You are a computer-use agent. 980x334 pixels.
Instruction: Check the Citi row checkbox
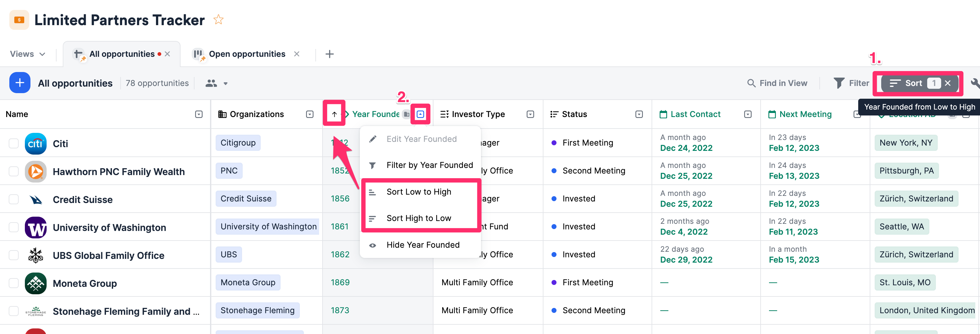coord(14,144)
